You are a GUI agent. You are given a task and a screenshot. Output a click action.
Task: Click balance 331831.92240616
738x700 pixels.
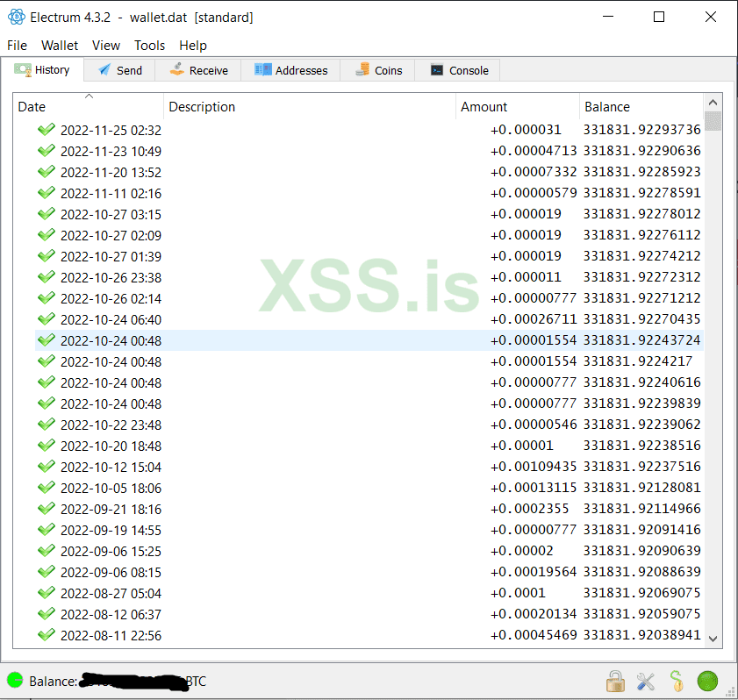pyautogui.click(x=642, y=382)
